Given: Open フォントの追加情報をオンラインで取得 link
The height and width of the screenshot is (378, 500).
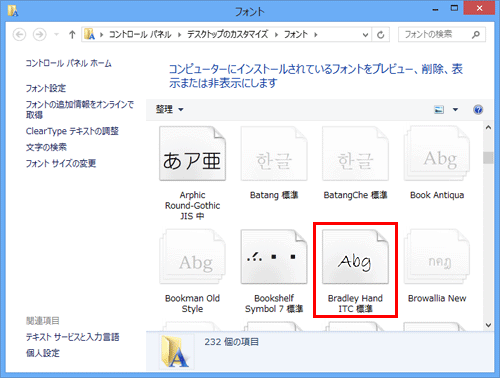Looking at the screenshot, I should point(80,110).
